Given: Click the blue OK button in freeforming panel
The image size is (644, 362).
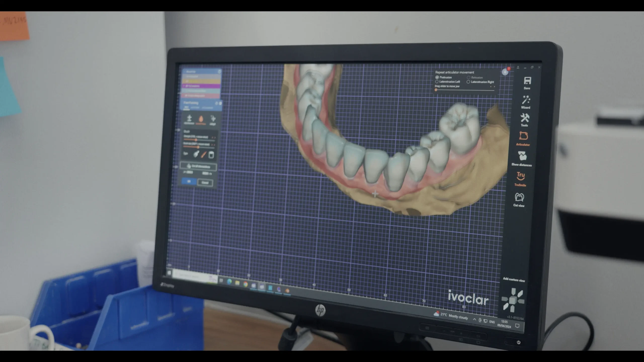Looking at the screenshot, I should coord(189,182).
